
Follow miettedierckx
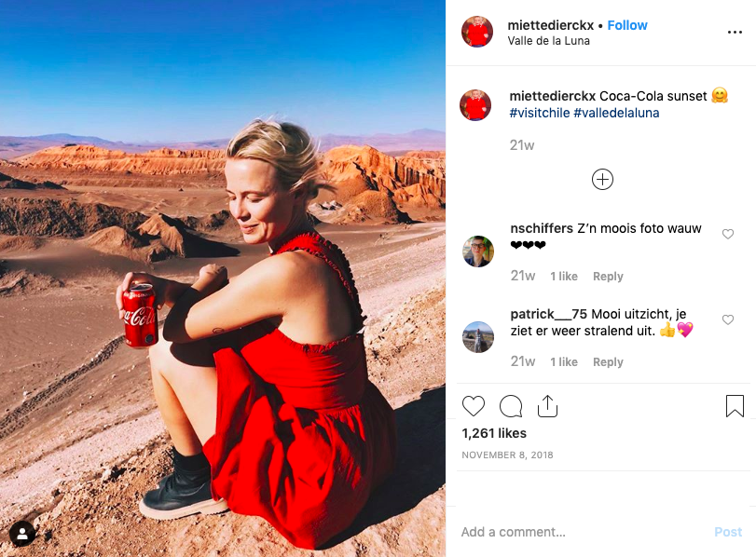pyautogui.click(x=626, y=25)
